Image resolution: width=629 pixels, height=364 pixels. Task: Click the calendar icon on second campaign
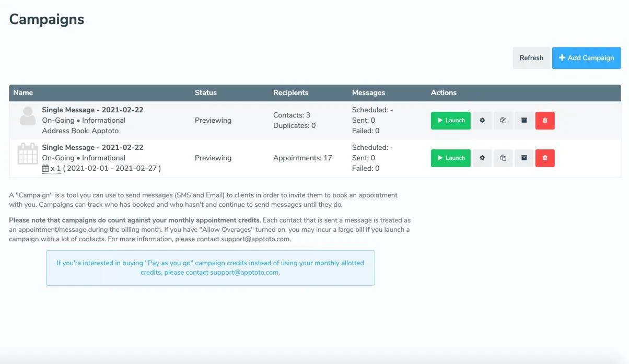tap(27, 155)
